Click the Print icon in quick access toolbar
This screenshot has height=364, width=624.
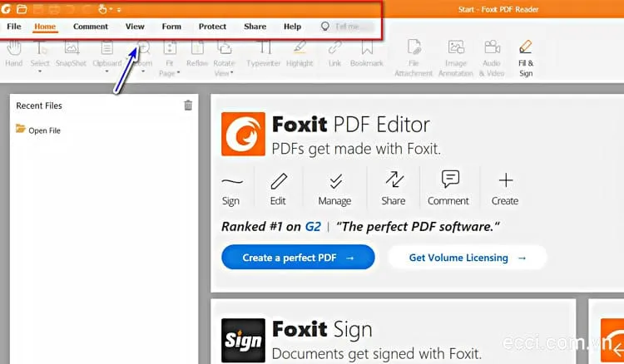tap(54, 9)
